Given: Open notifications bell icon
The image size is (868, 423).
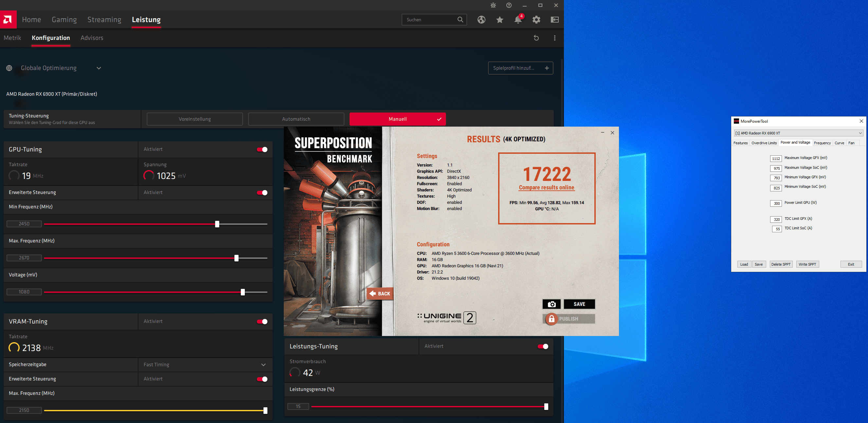Looking at the screenshot, I should tap(518, 20).
